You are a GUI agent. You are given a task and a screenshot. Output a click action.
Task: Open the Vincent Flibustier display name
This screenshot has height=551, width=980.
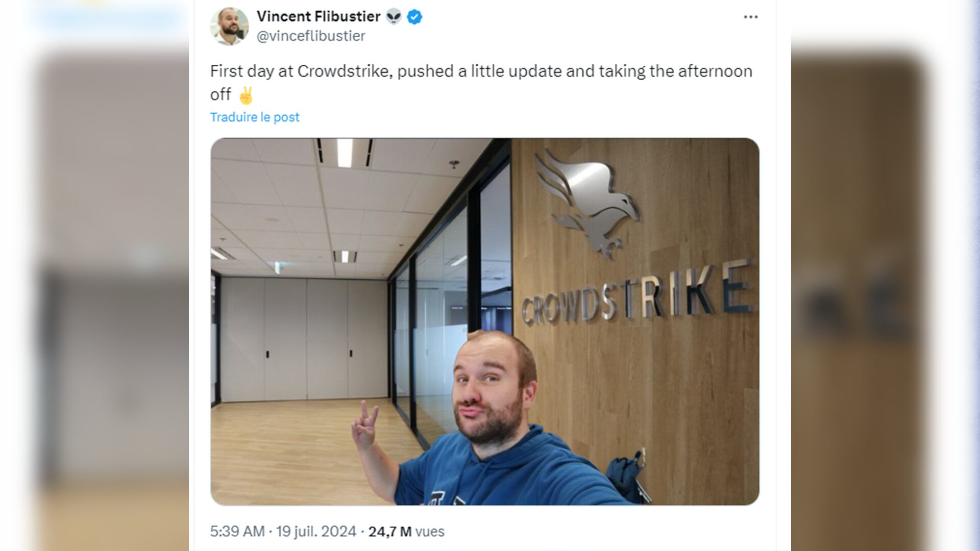click(318, 16)
